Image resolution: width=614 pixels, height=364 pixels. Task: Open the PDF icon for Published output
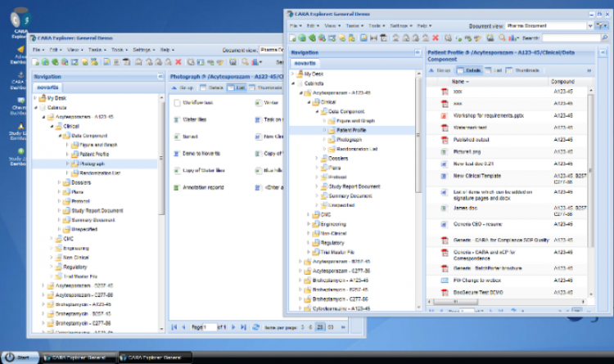(436, 139)
